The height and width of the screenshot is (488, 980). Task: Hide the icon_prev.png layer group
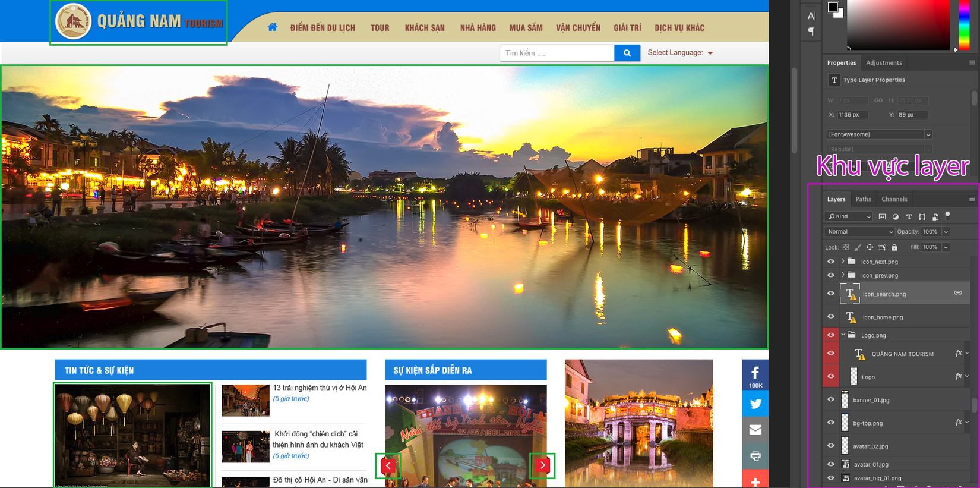tap(831, 275)
